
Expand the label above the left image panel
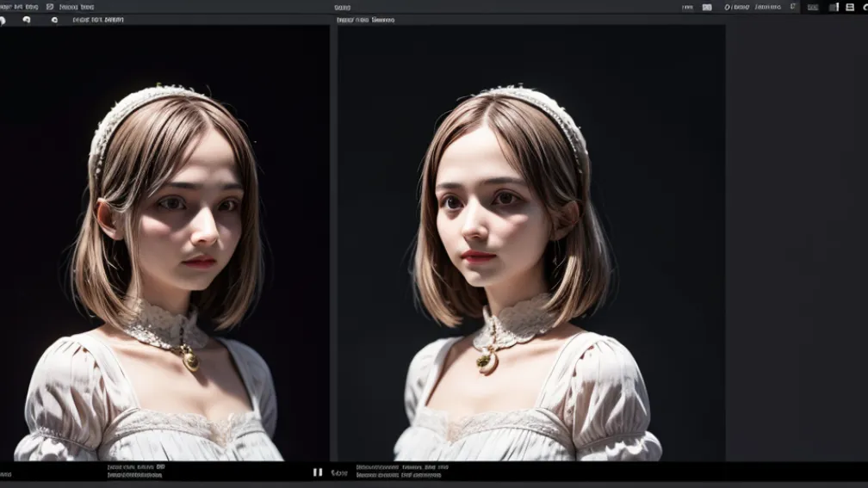[x=97, y=19]
